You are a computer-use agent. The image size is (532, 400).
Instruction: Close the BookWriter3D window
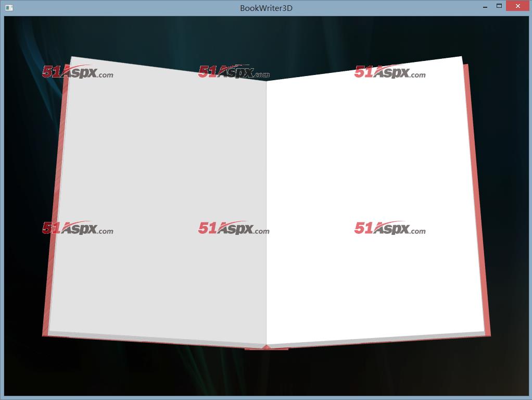click(x=517, y=6)
